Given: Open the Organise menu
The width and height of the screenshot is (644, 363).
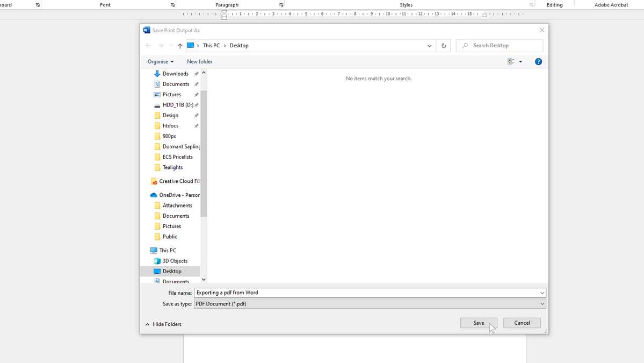Looking at the screenshot, I should (160, 61).
